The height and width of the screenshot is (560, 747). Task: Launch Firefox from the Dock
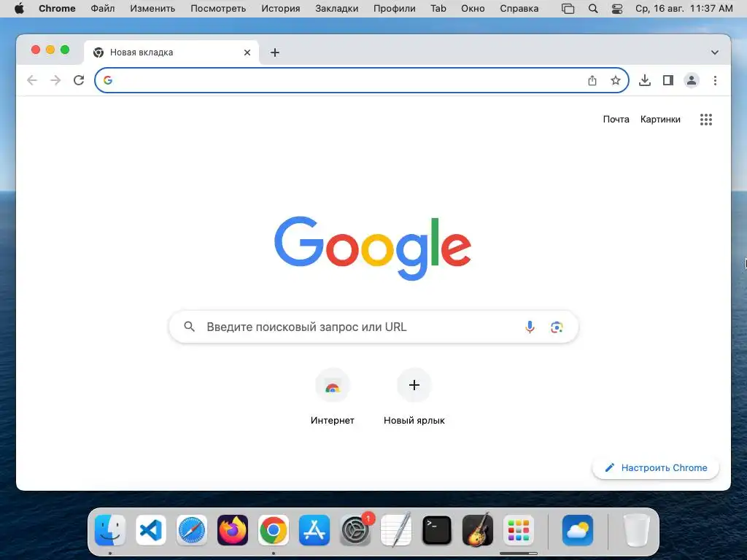pos(233,530)
